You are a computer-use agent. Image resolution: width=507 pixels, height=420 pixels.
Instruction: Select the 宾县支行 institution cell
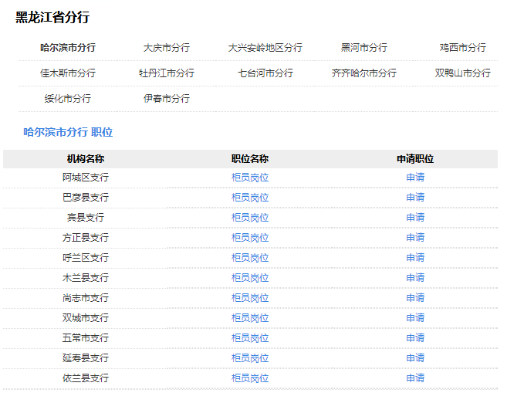point(86,218)
